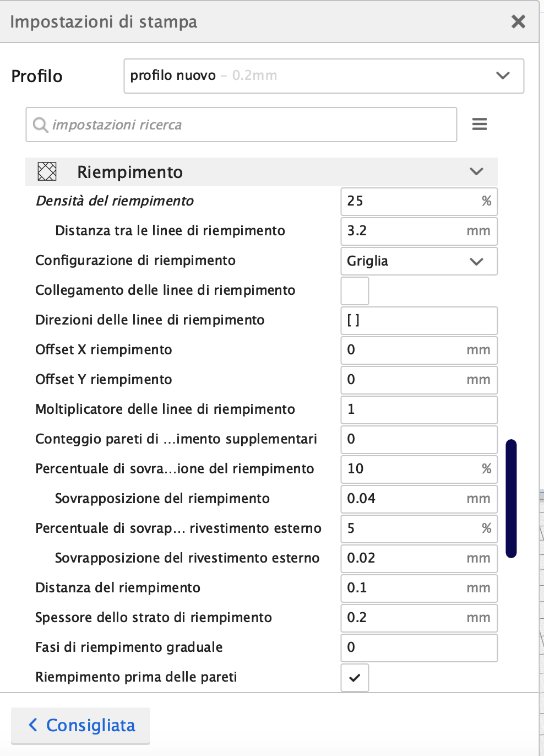The height and width of the screenshot is (756, 544).
Task: Enable Collegamento delle linee di riempimento checkbox
Action: [x=355, y=291]
